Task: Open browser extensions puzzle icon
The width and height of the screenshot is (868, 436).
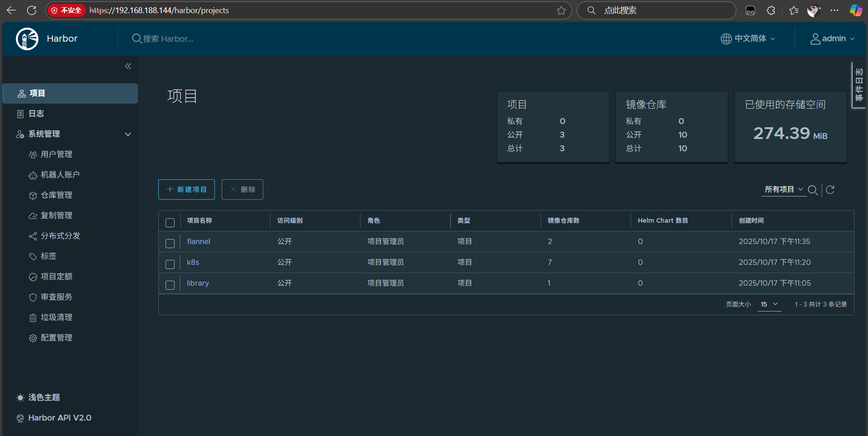Action: [771, 10]
